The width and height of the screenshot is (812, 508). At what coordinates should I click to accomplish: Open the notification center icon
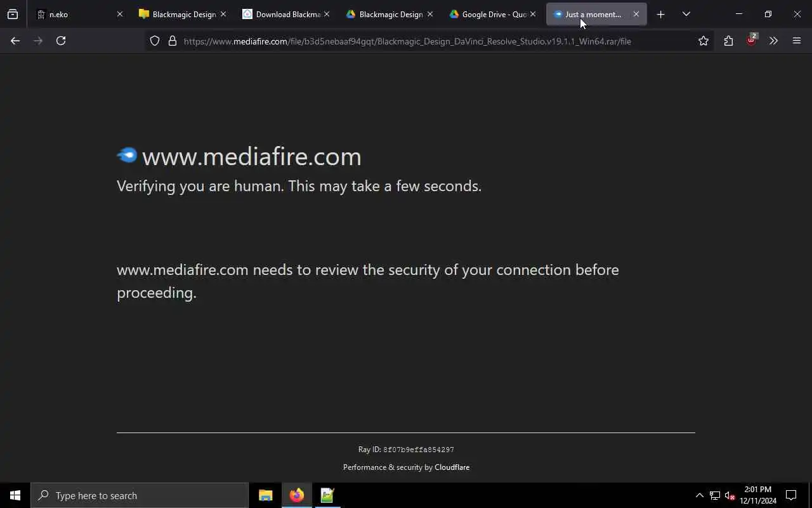click(791, 495)
